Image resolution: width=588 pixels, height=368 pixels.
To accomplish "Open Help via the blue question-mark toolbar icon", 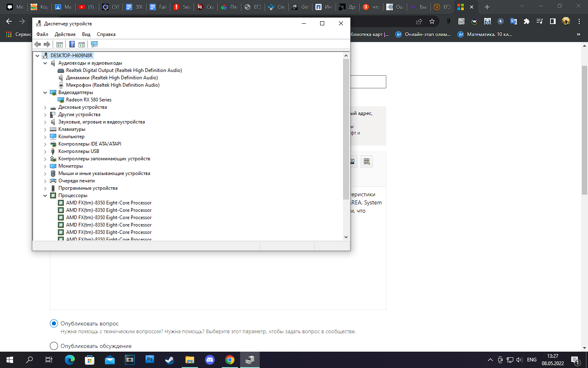I will 72,44.
